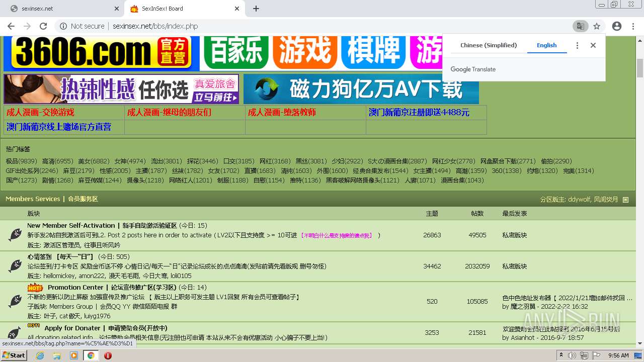
Task: Choose Chinese (Simplified) in translate popup
Action: (x=489, y=45)
